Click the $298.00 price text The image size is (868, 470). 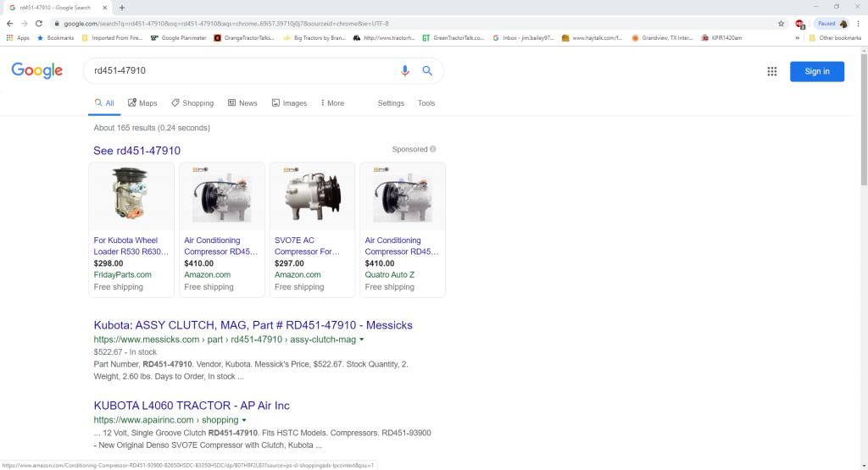(108, 263)
